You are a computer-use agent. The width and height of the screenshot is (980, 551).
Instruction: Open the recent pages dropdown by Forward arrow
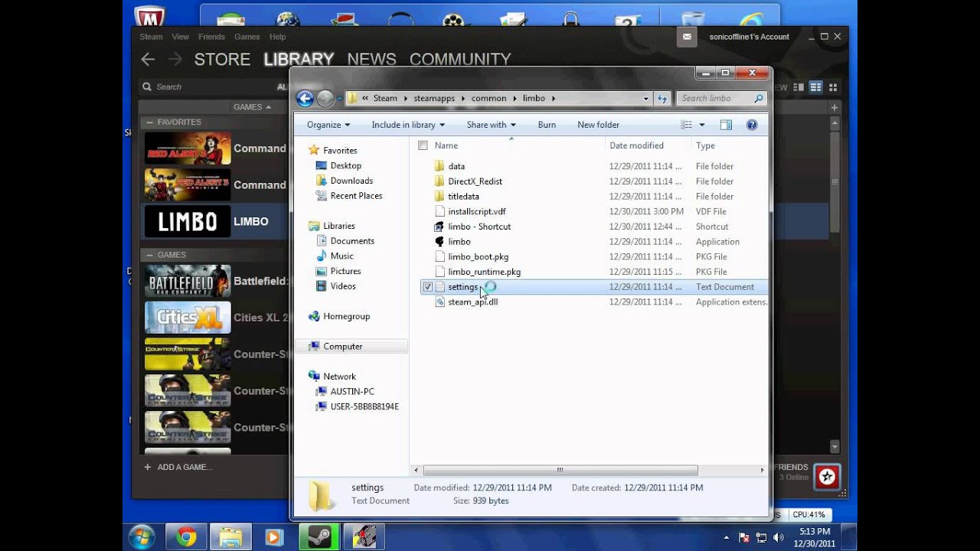coord(339,99)
